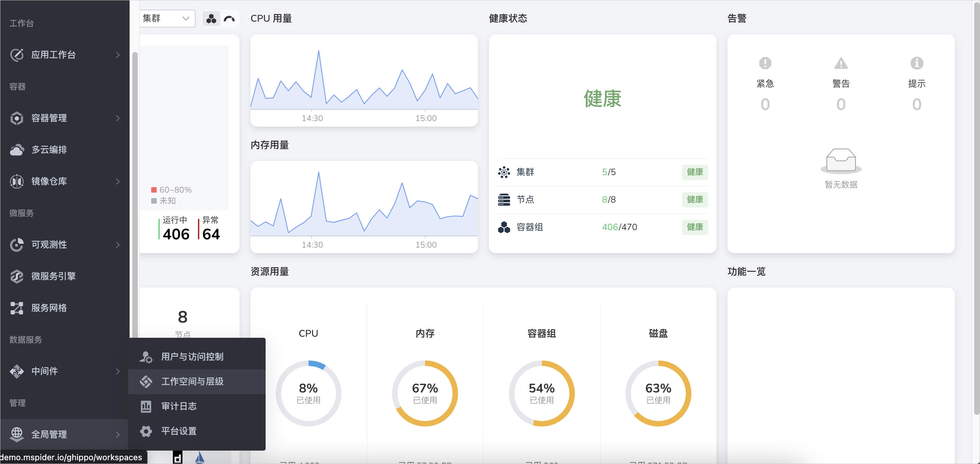This screenshot has width=980, height=464.
Task: Select 服务网格 in the sidebar
Action: (64, 308)
